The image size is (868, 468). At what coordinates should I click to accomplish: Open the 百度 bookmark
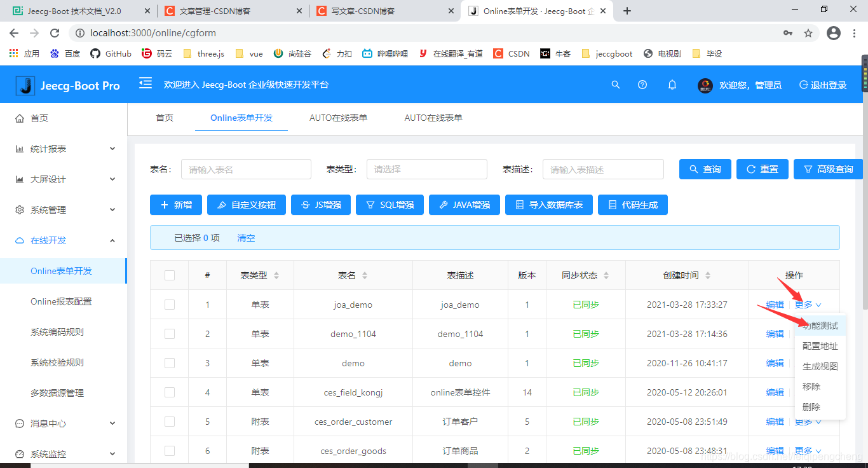click(65, 53)
